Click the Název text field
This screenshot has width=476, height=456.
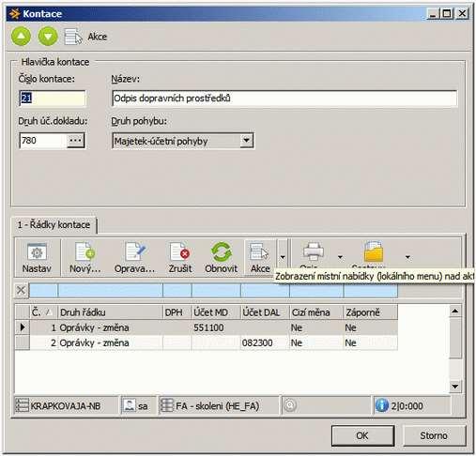[x=284, y=99]
